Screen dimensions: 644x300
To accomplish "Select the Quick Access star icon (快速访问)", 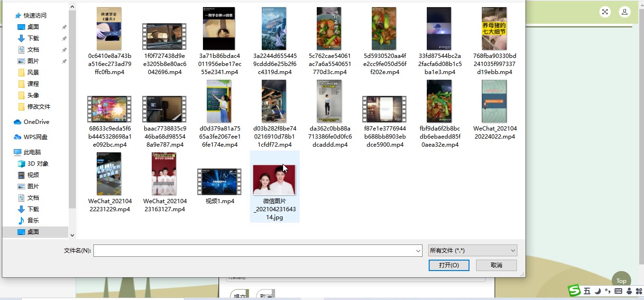I will [18, 16].
